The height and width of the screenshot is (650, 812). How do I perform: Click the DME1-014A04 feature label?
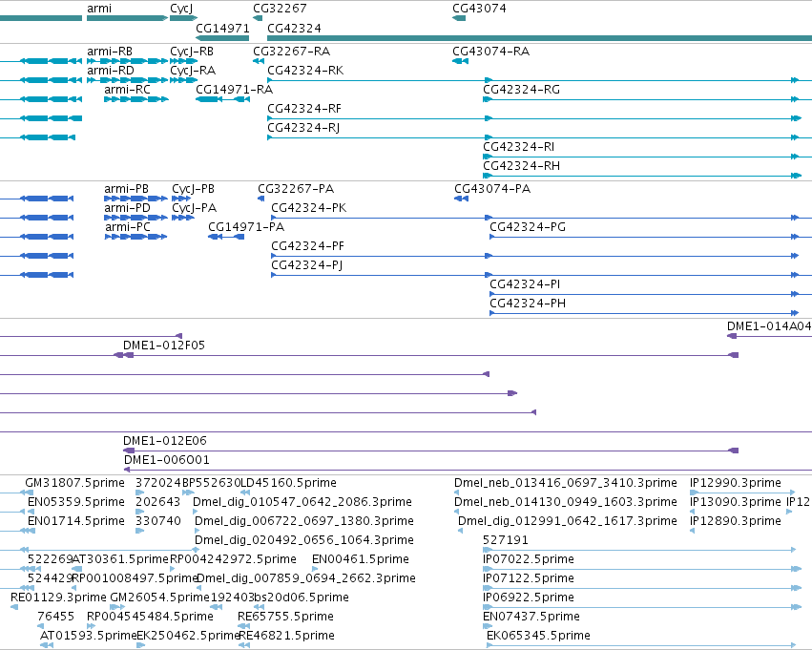769,326
